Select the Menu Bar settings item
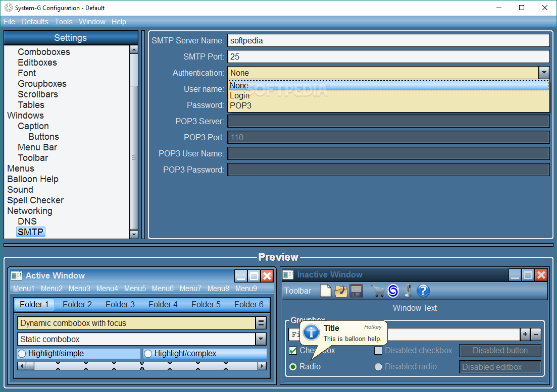557x392 pixels. [x=37, y=147]
